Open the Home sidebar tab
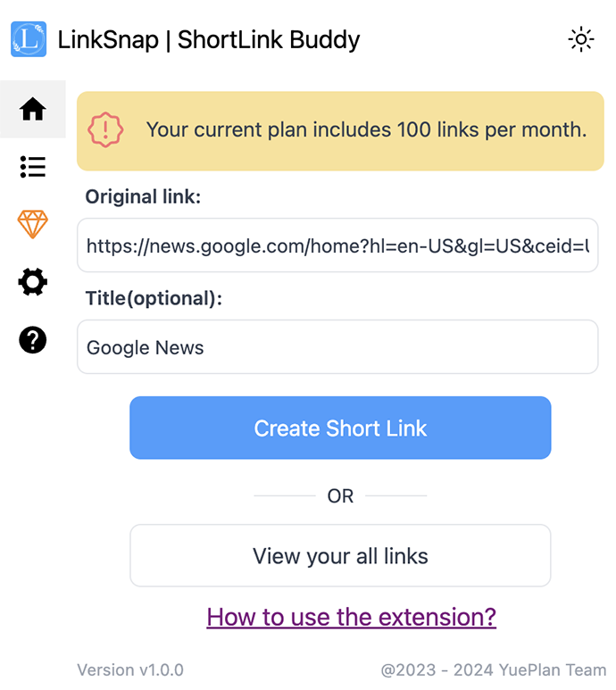616x690 pixels. [x=33, y=109]
